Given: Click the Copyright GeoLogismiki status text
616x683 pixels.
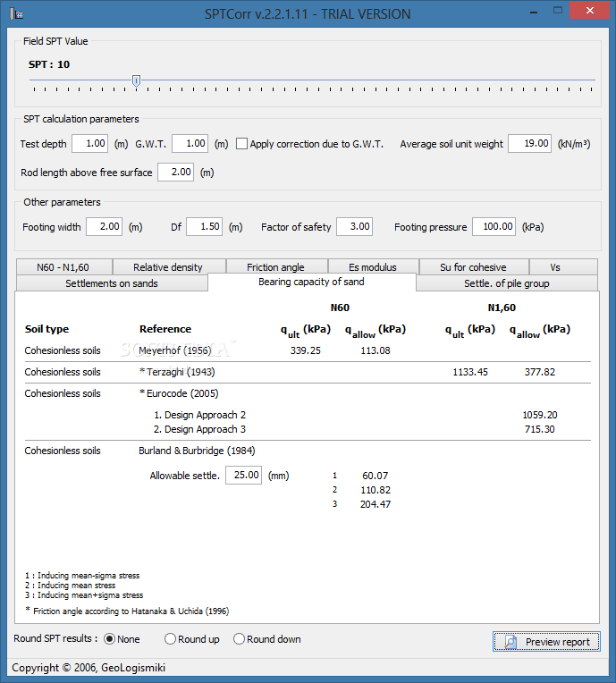Looking at the screenshot, I should tap(89, 667).
